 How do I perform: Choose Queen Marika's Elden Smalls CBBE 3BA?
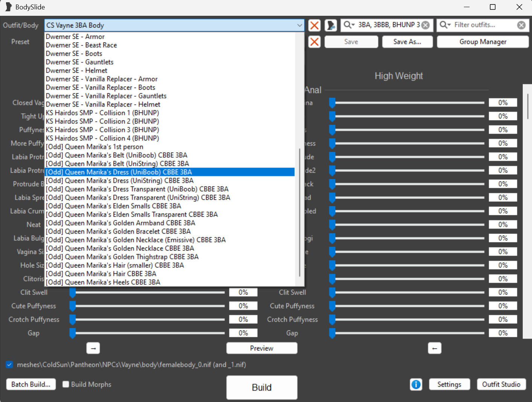(169, 206)
